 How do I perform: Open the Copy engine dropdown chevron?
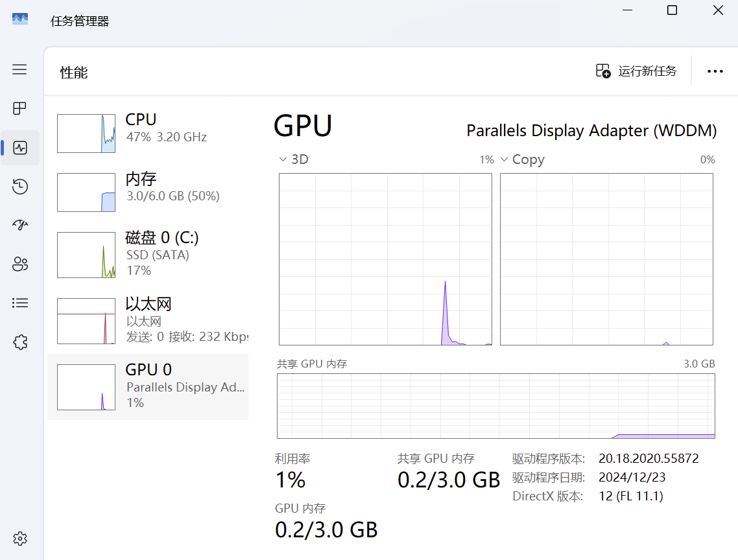(504, 159)
